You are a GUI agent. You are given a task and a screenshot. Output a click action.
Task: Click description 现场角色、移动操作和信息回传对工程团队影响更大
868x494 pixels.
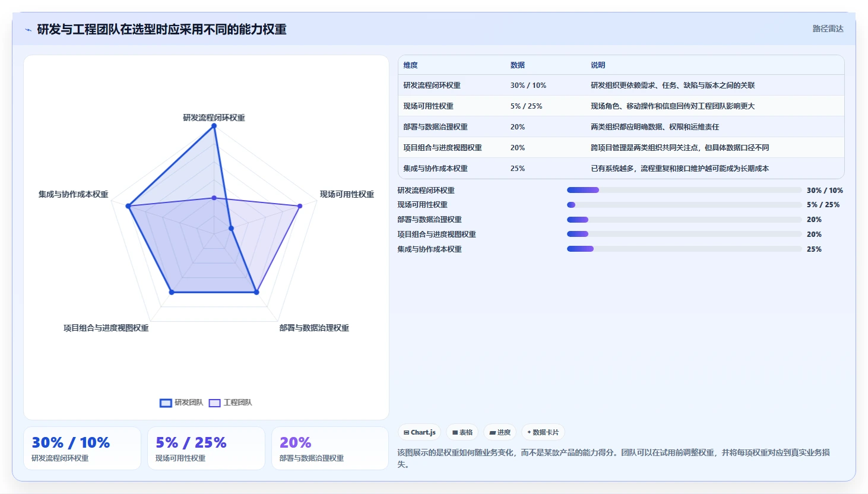click(673, 106)
